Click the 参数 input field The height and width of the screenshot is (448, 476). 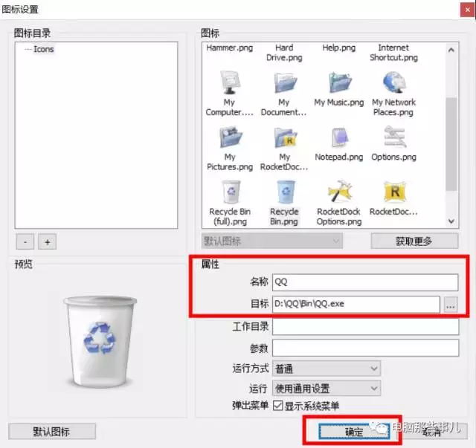click(365, 348)
